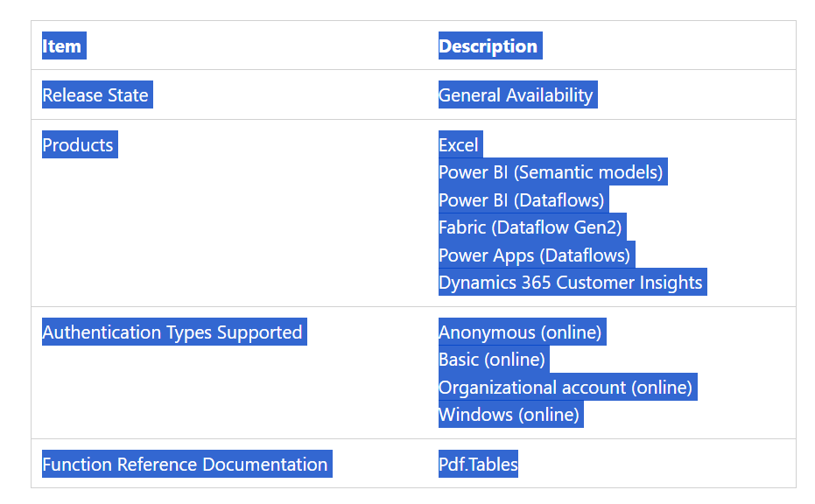Click Fabric (Dataflow Gen2) entry
This screenshot has width=815, height=504.
(x=530, y=227)
